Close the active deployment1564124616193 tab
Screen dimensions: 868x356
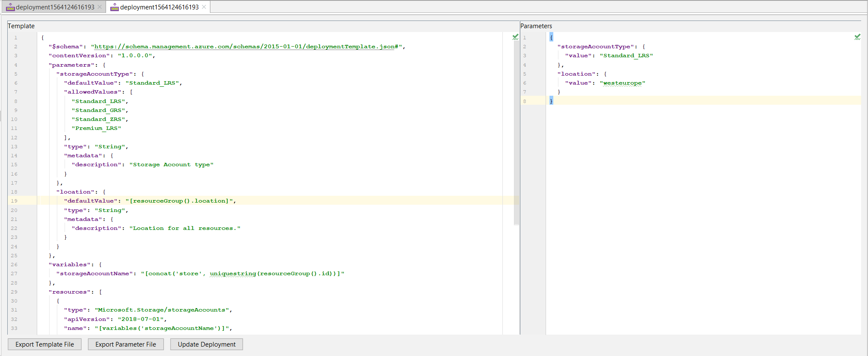click(204, 7)
